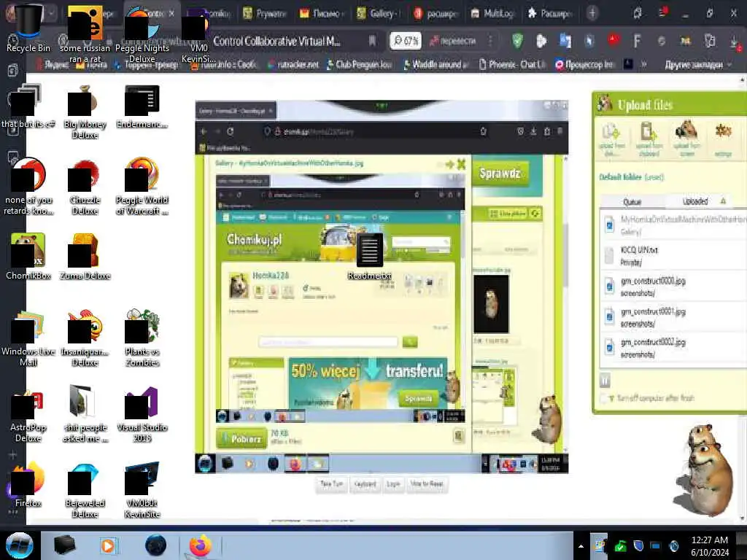Show hidden tray icons arrow

(x=581, y=546)
